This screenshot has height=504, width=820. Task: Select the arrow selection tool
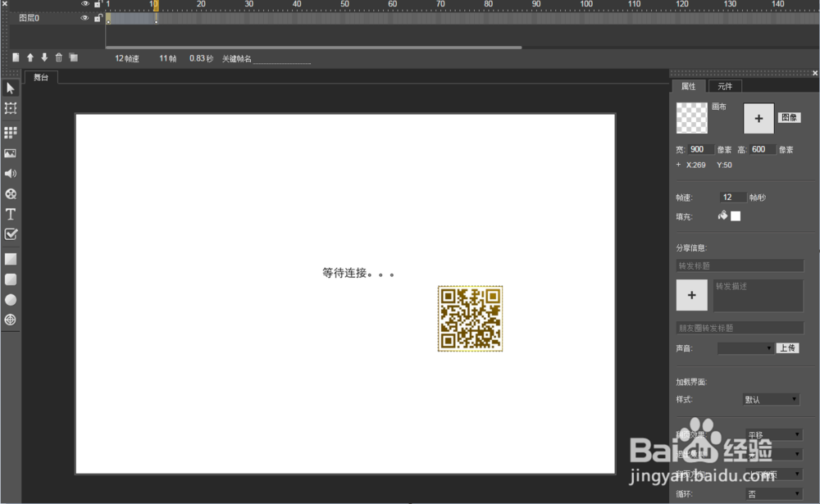click(x=10, y=88)
